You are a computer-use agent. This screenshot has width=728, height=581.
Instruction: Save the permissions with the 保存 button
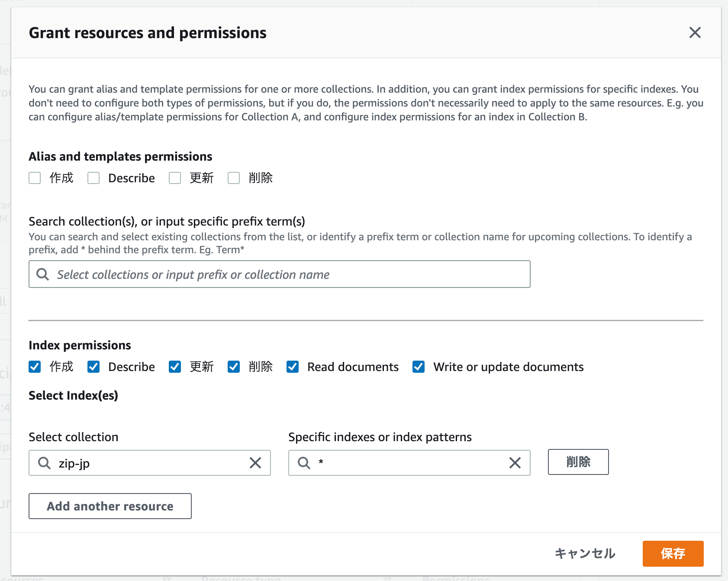click(x=673, y=553)
